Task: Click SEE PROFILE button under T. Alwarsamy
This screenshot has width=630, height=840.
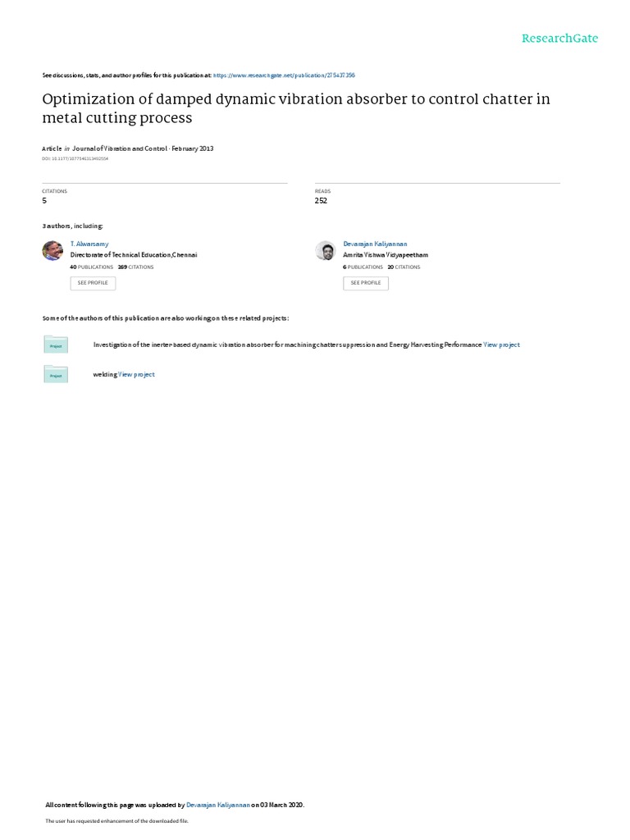Action: (x=93, y=283)
